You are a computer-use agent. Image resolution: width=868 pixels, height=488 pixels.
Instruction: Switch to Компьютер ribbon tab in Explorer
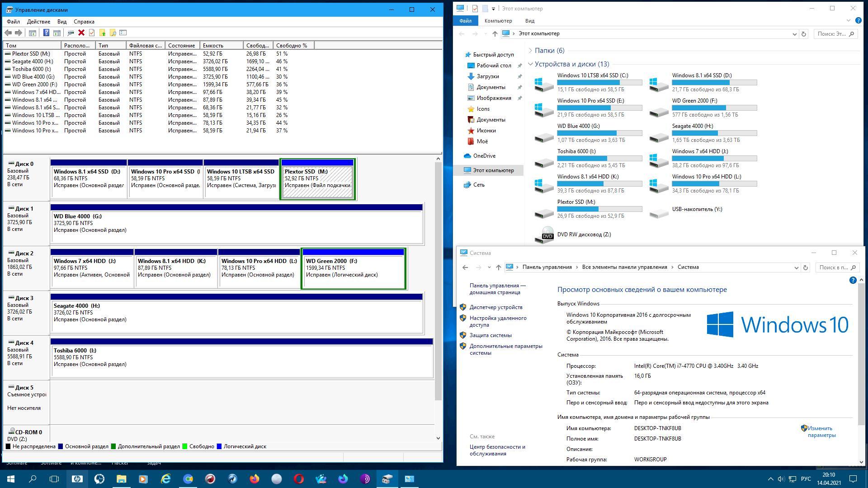tap(498, 21)
